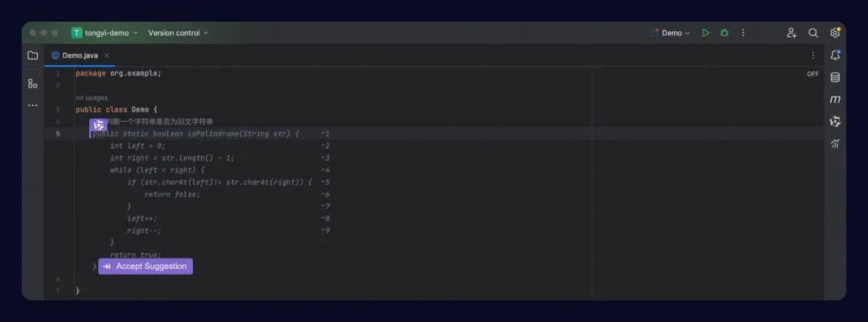Select the Demo.java editor tab

(x=75, y=55)
